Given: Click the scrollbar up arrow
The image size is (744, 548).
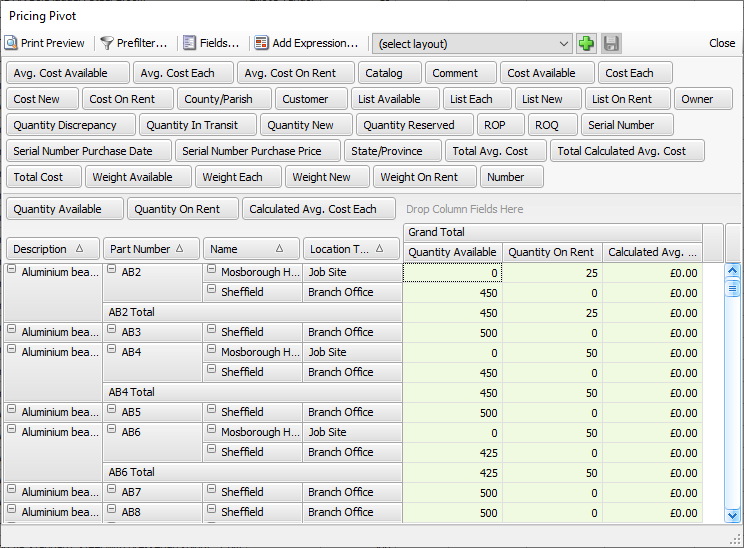Looking at the screenshot, I should click(x=732, y=270).
